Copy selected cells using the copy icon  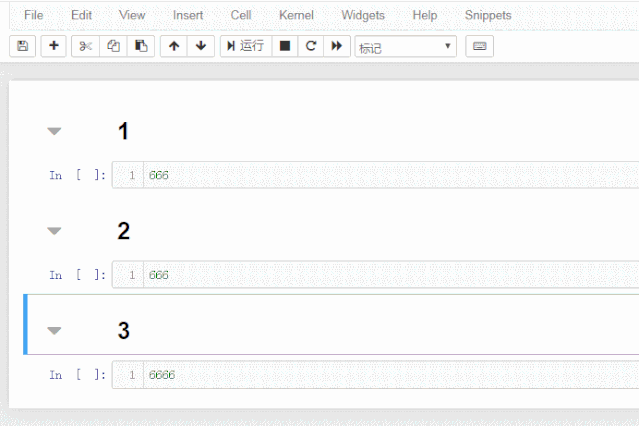click(113, 46)
